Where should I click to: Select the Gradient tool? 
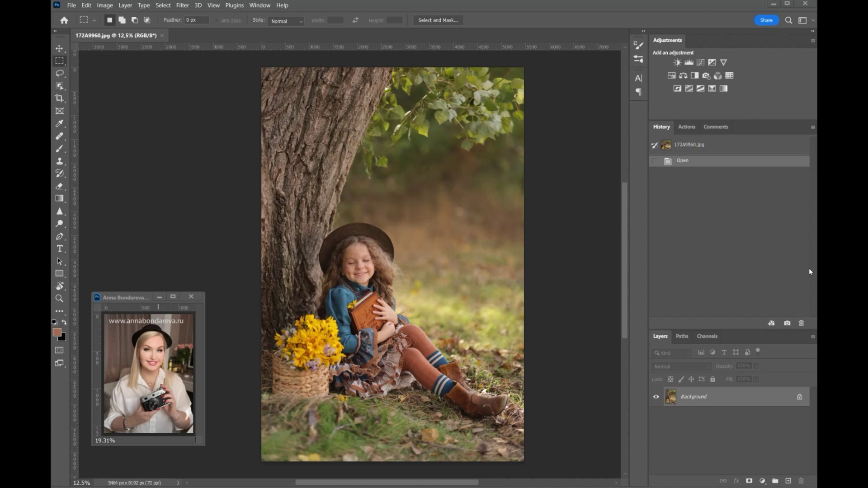click(59, 198)
